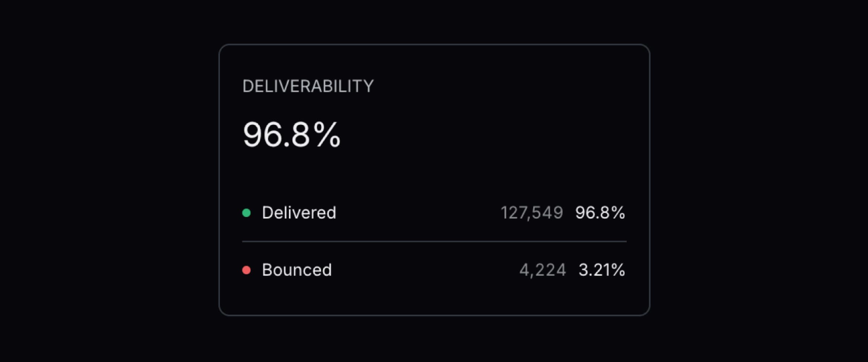The width and height of the screenshot is (868, 362).
Task: Click the Bounced label
Action: pyautogui.click(x=297, y=270)
